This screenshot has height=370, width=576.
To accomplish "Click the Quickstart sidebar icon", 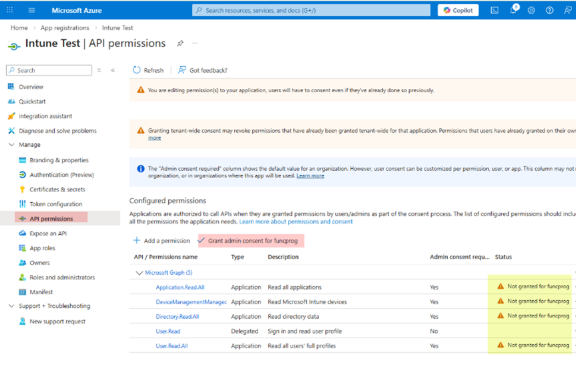I will pos(11,101).
